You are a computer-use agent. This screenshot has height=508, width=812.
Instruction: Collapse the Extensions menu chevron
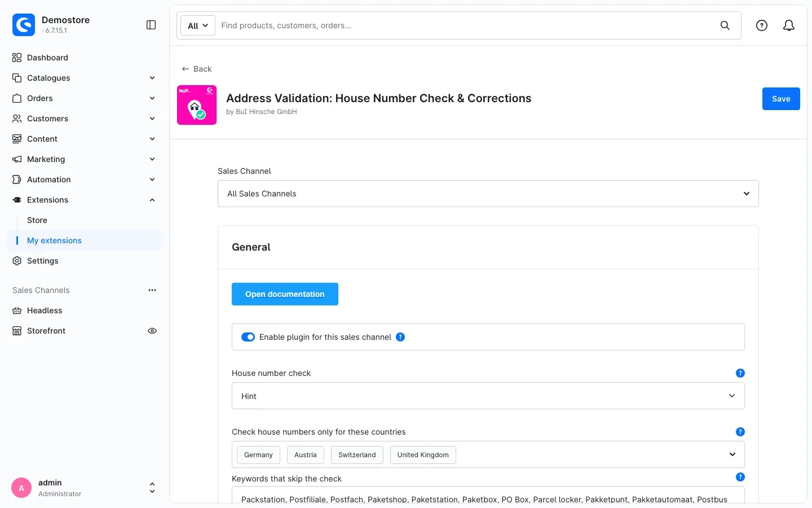coord(152,200)
